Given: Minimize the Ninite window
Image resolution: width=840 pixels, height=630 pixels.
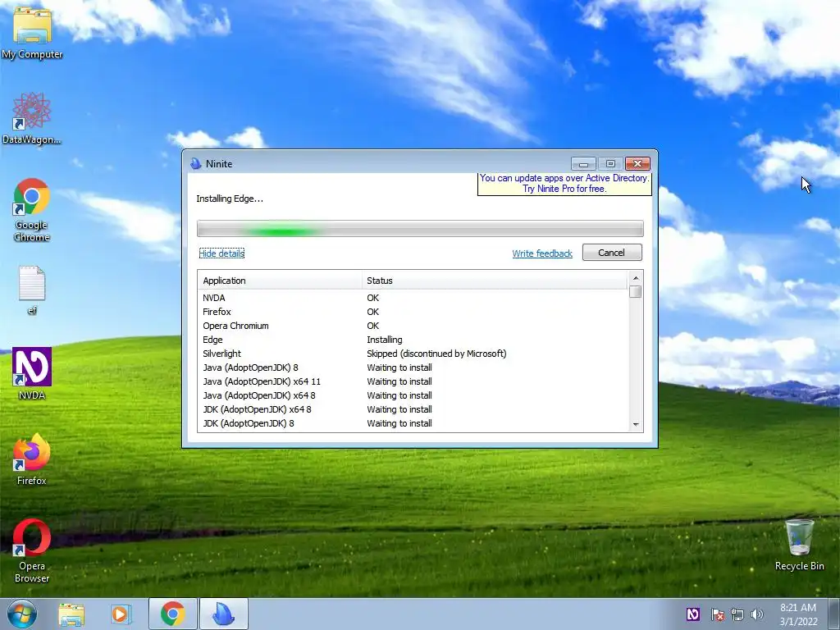Looking at the screenshot, I should coord(583,163).
